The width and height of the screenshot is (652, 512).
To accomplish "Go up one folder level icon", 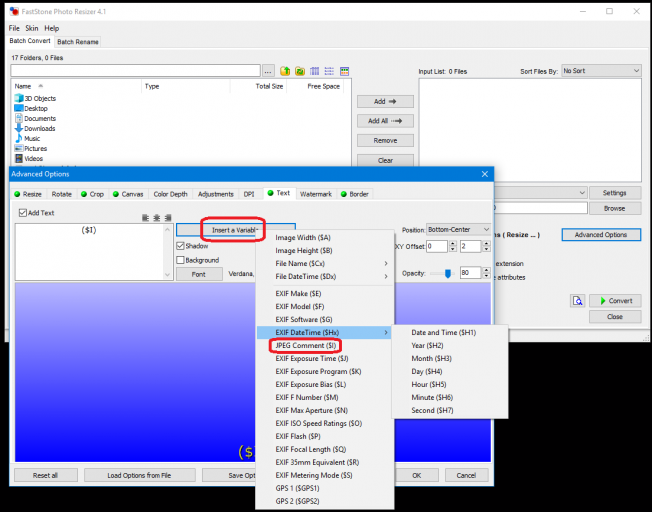I will click(x=285, y=71).
